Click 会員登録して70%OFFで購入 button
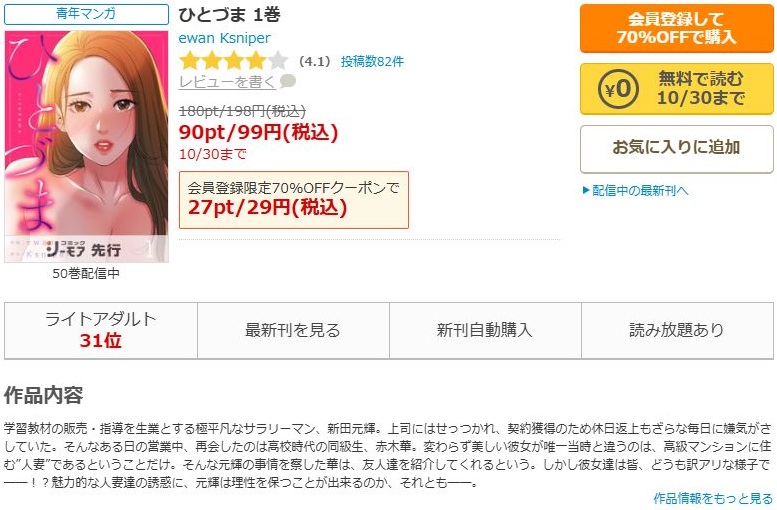Image resolution: width=777 pixels, height=510 pixels. pyautogui.click(x=676, y=28)
